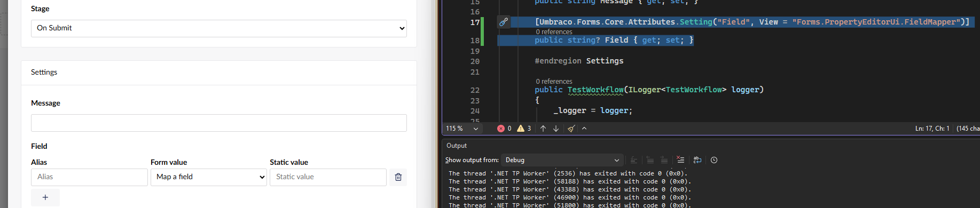Show the 3 warnings indicator
Viewport: 980px width, 208px height.
pos(524,129)
